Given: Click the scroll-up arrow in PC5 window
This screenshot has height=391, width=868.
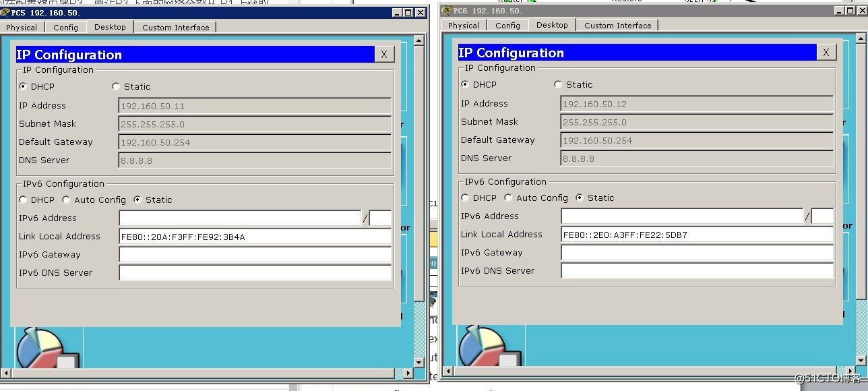Looking at the screenshot, I should coord(418,41).
